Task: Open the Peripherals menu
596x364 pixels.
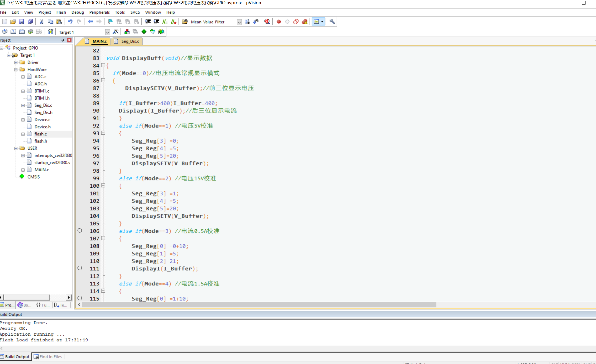Action: (x=99, y=12)
